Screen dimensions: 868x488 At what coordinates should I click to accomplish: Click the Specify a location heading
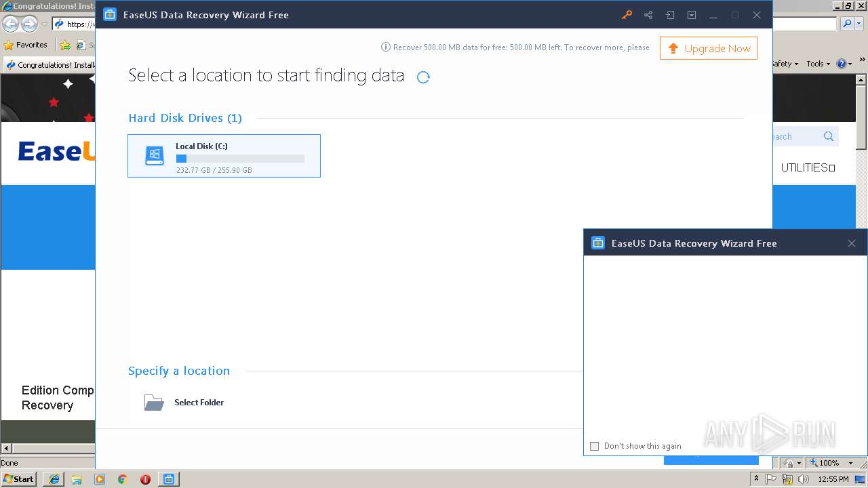click(179, 371)
